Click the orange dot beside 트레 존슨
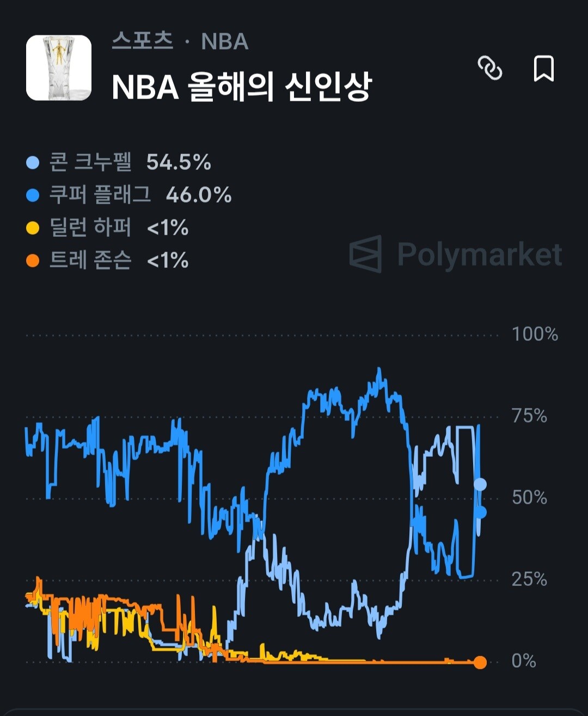This screenshot has height=716, width=588. coord(33,261)
